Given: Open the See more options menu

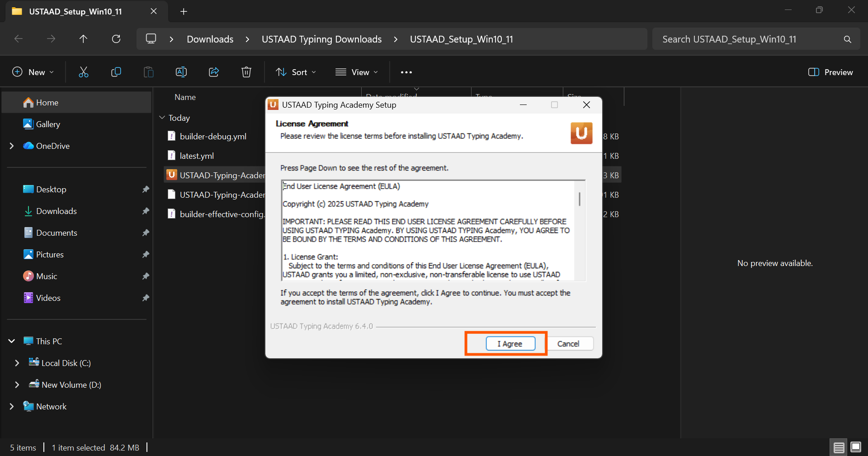Looking at the screenshot, I should [406, 72].
